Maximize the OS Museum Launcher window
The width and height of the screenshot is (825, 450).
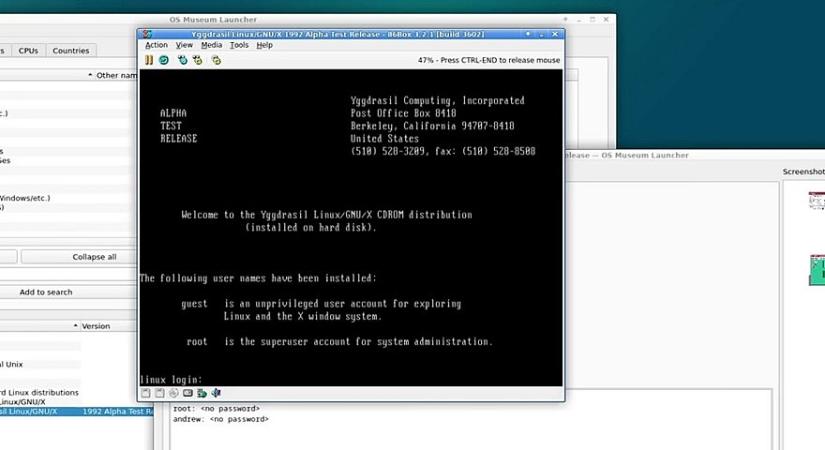tap(592, 19)
